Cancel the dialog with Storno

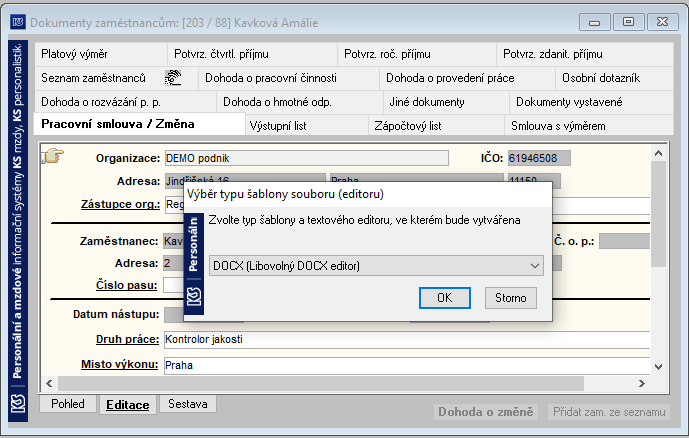coord(511,298)
